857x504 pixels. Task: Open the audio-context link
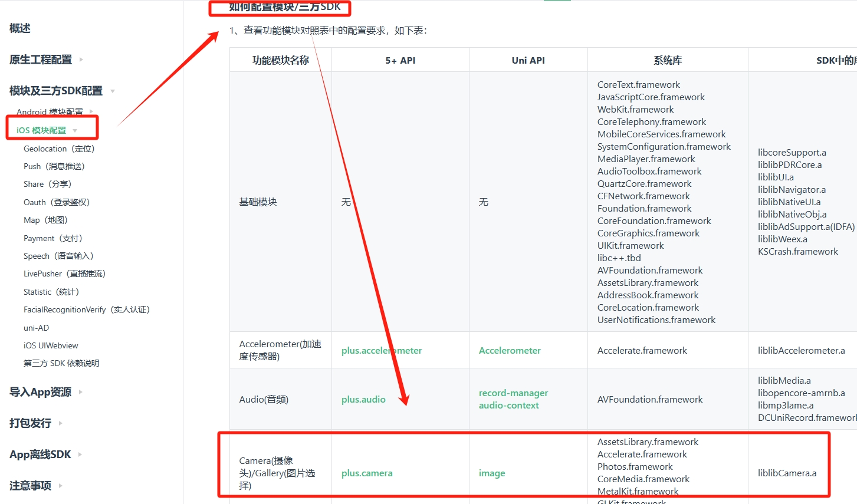(508, 405)
